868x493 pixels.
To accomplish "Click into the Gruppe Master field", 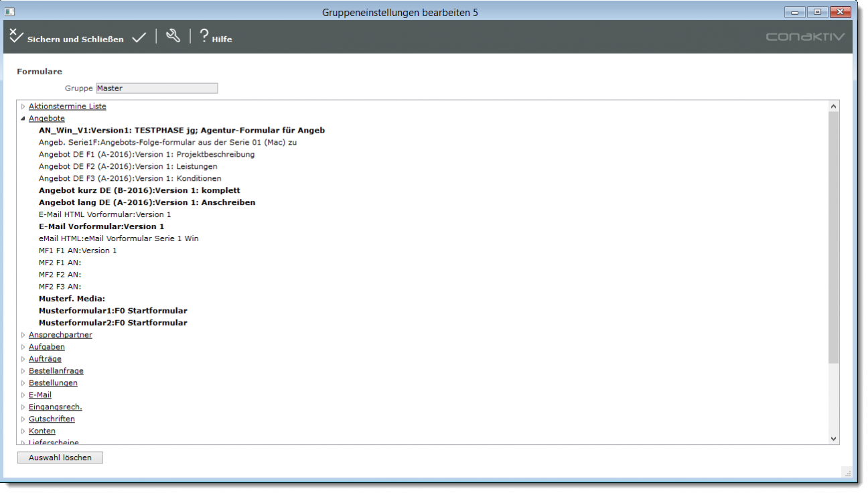I will (157, 88).
